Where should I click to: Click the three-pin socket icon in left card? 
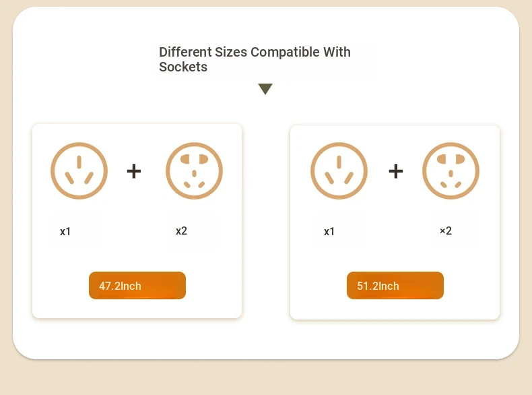(x=79, y=171)
